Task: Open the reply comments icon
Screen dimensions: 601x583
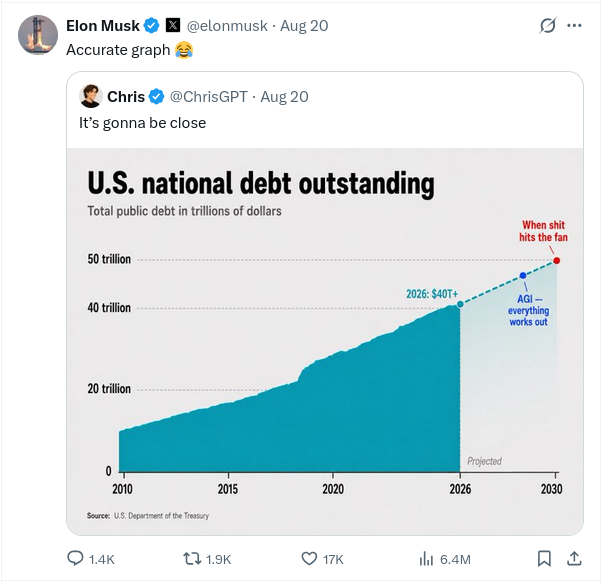Action: (x=75, y=558)
